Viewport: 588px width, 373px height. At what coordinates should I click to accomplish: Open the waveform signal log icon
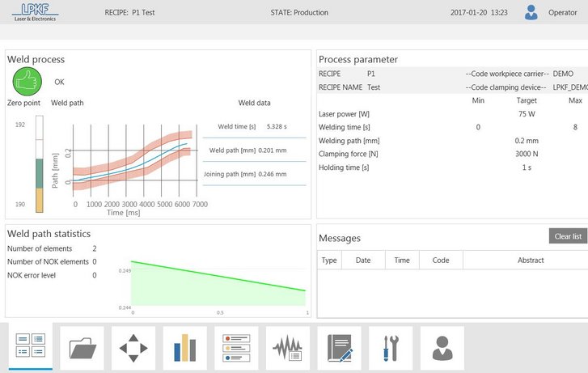(288, 348)
